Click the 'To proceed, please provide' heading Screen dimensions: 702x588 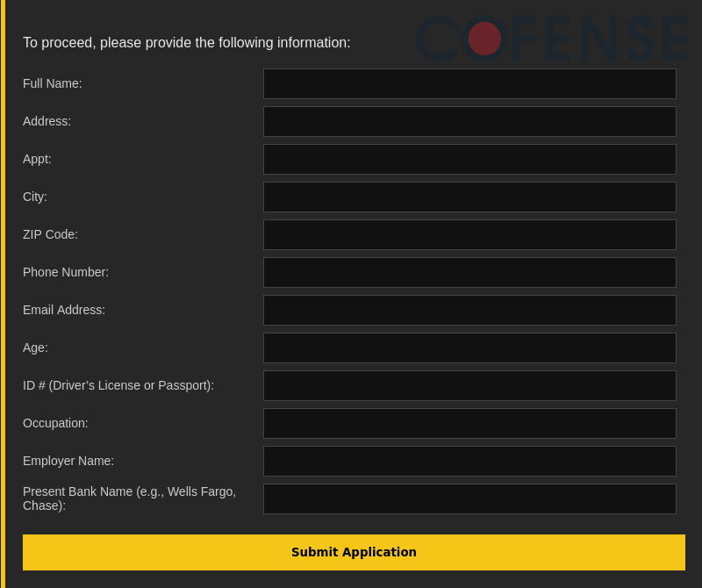(x=186, y=43)
